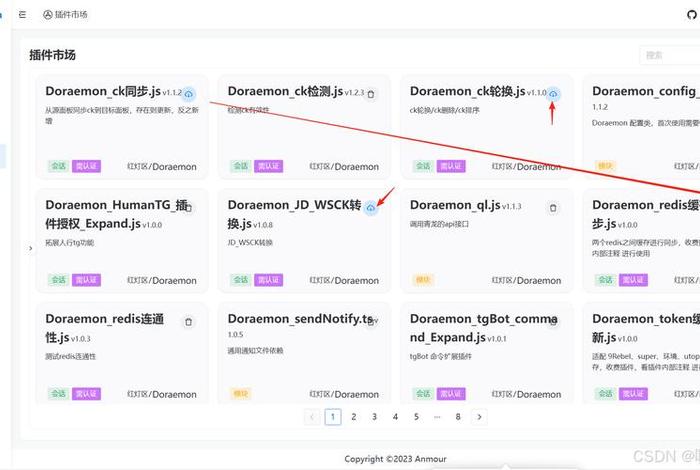Open the Doraemon_ql.js card title
The height and width of the screenshot is (470, 700).
[455, 205]
